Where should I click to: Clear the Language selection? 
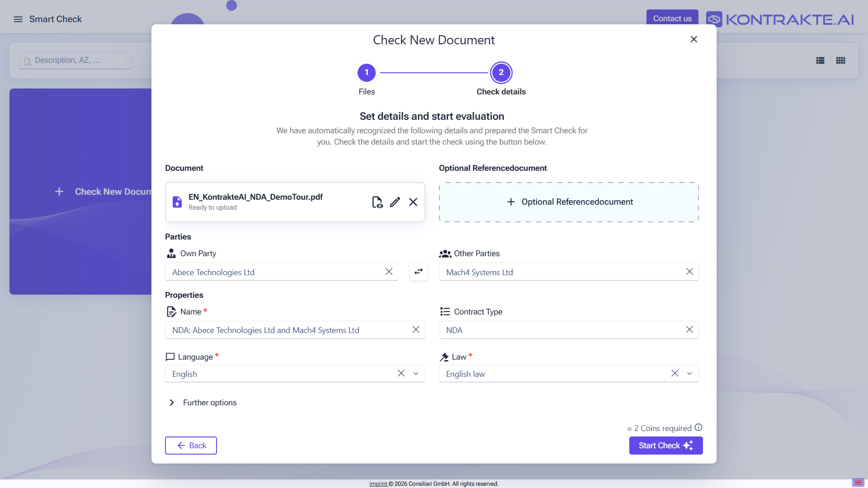[401, 373]
